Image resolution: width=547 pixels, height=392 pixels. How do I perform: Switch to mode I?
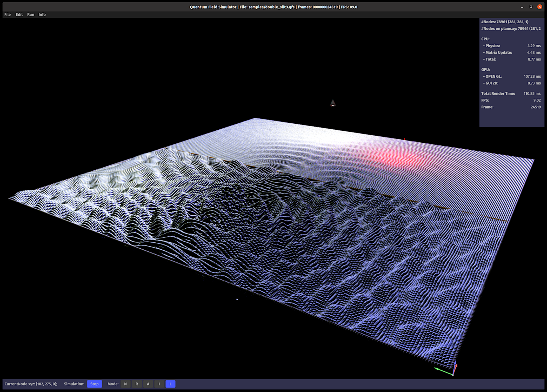pos(159,384)
